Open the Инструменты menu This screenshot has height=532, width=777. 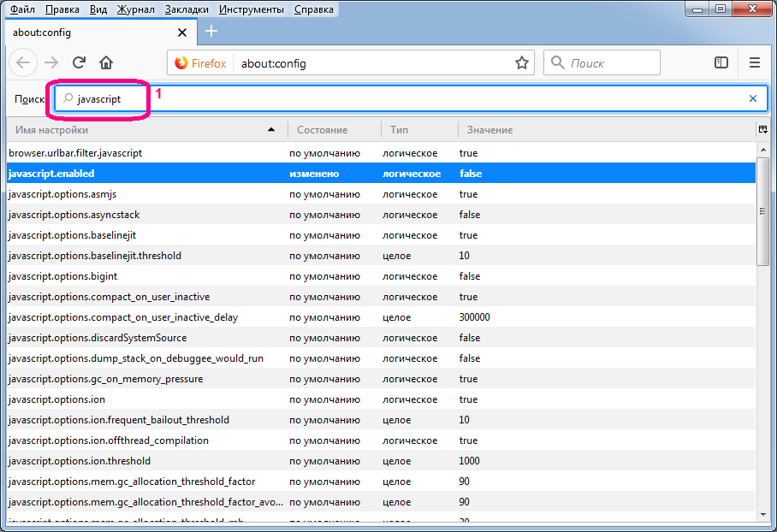click(251, 9)
